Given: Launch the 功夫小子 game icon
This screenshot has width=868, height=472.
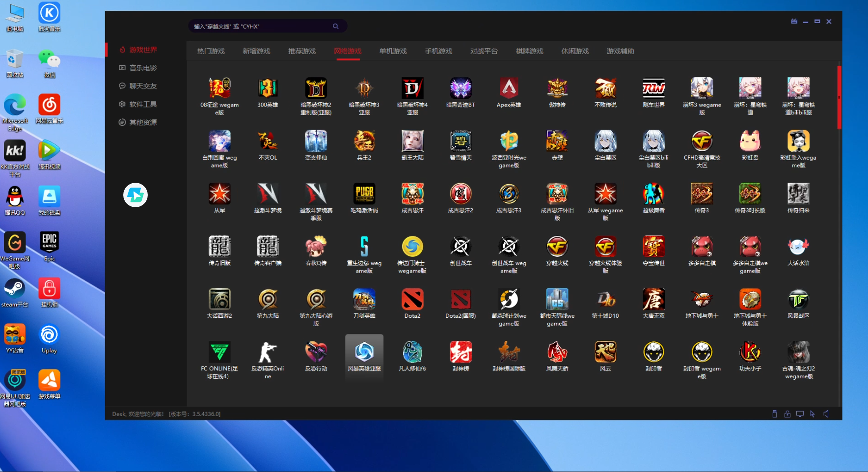Looking at the screenshot, I should coord(750,352).
